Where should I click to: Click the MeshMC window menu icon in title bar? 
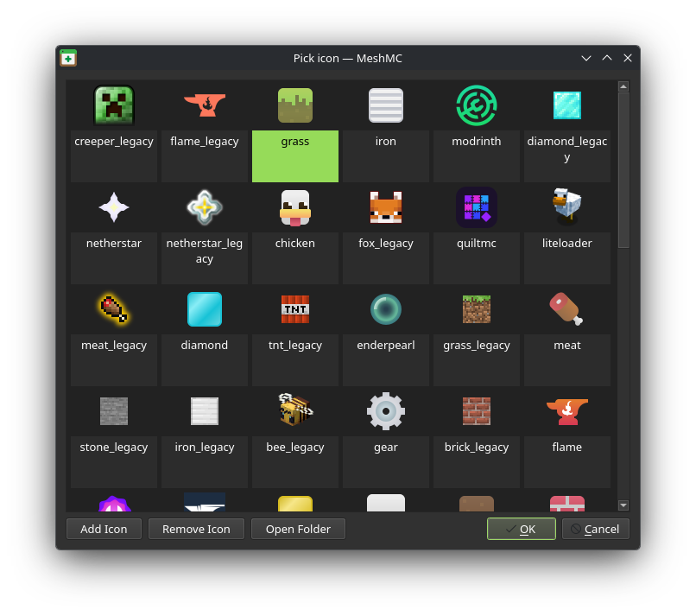(68, 58)
